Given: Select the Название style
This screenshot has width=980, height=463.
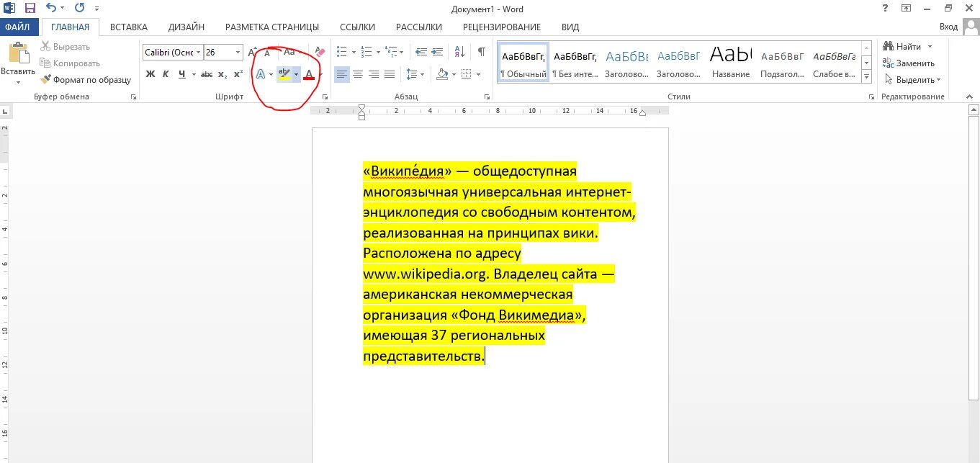Looking at the screenshot, I should click(x=731, y=62).
